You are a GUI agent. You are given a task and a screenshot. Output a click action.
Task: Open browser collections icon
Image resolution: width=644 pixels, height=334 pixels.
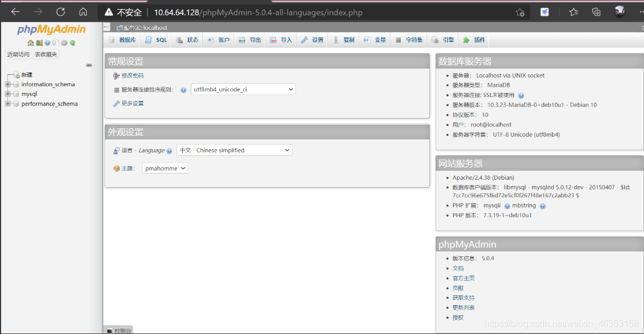click(596, 12)
